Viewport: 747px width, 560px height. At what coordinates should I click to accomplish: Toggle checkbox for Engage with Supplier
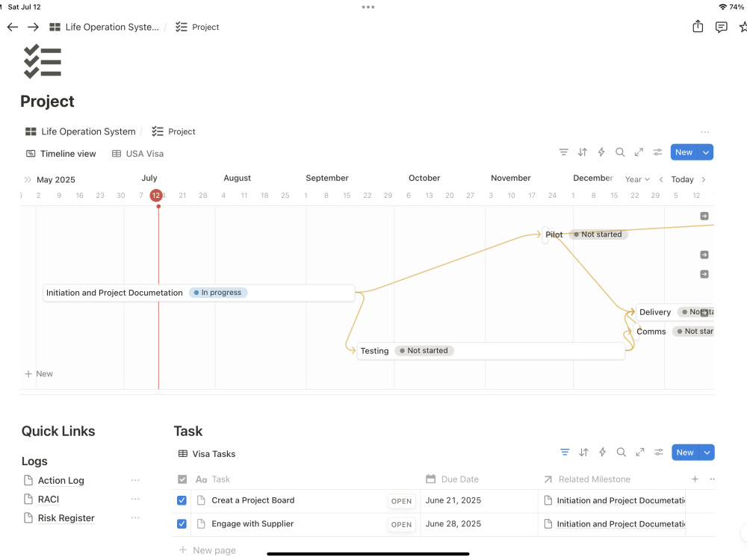(182, 524)
